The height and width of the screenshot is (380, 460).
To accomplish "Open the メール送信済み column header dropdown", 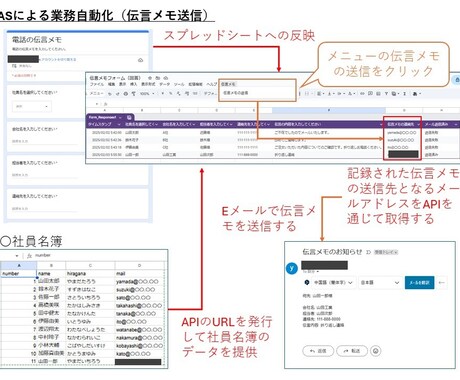I will click(x=455, y=124).
